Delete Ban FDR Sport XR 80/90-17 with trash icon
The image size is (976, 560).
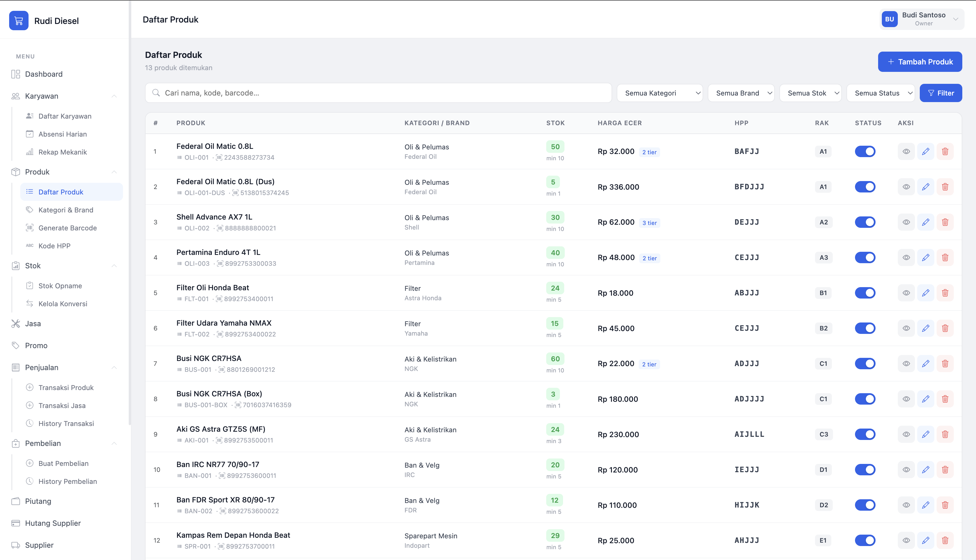(x=945, y=505)
